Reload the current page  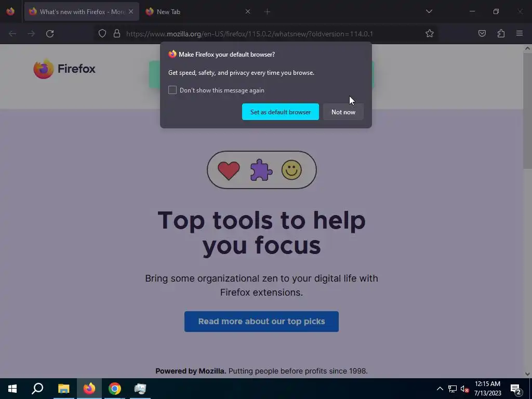coord(50,34)
